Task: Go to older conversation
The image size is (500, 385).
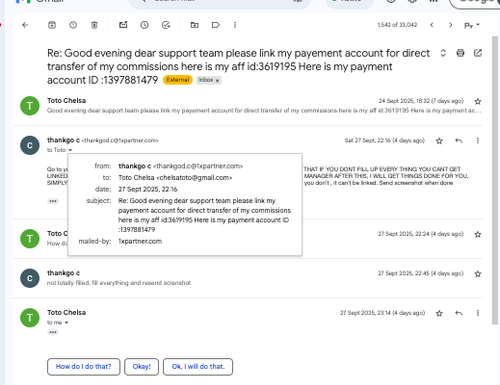Action: (x=451, y=25)
